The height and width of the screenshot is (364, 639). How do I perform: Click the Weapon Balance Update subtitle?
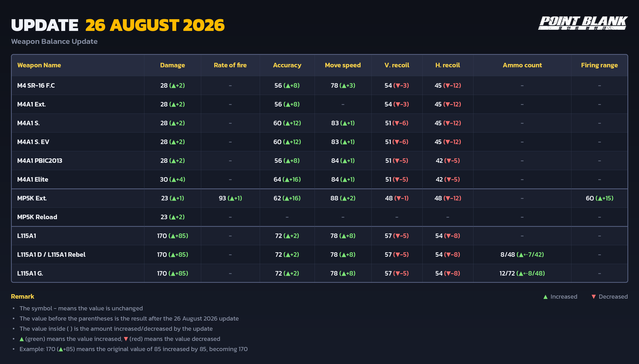(x=54, y=41)
